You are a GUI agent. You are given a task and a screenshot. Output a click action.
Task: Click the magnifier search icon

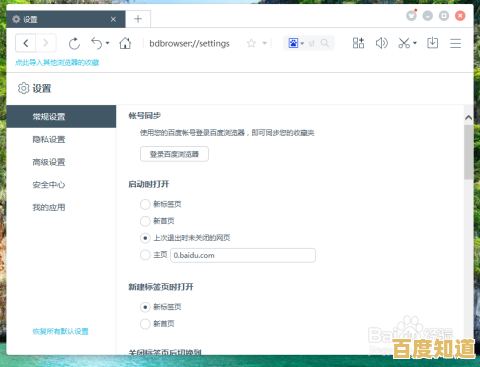(325, 43)
